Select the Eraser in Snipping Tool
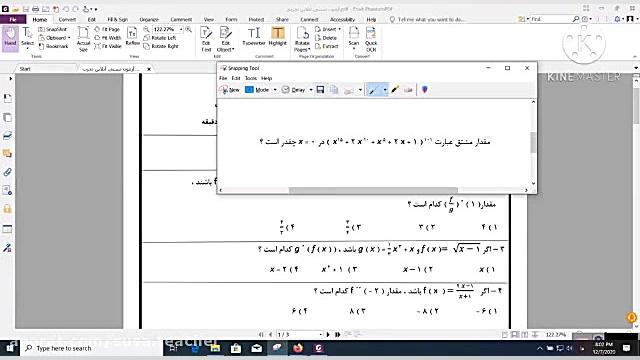This screenshot has width=640, height=360. (408, 90)
